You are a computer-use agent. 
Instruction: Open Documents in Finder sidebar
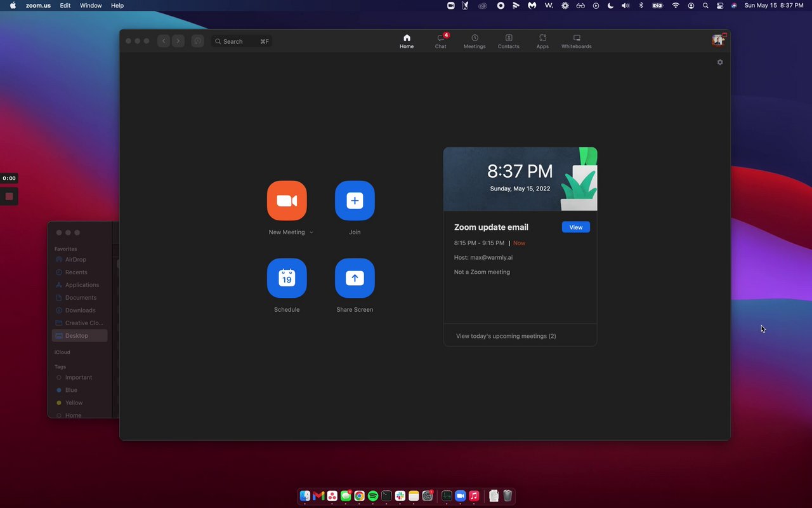80,298
